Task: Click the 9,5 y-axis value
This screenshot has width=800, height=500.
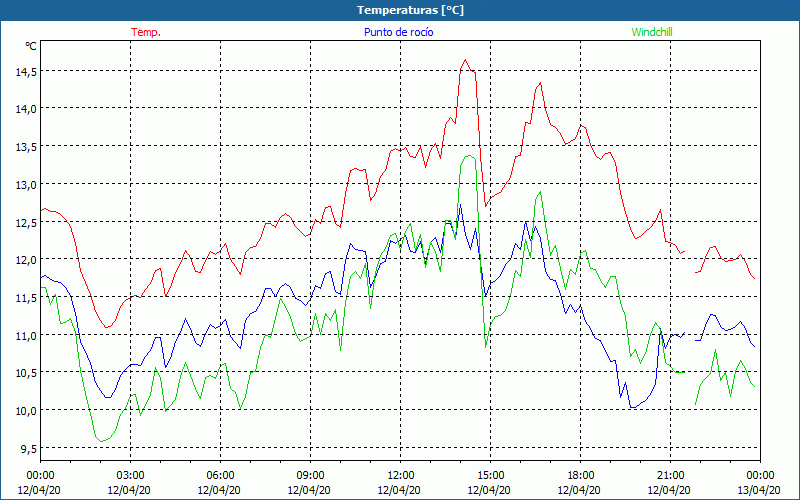Action: coord(29,448)
